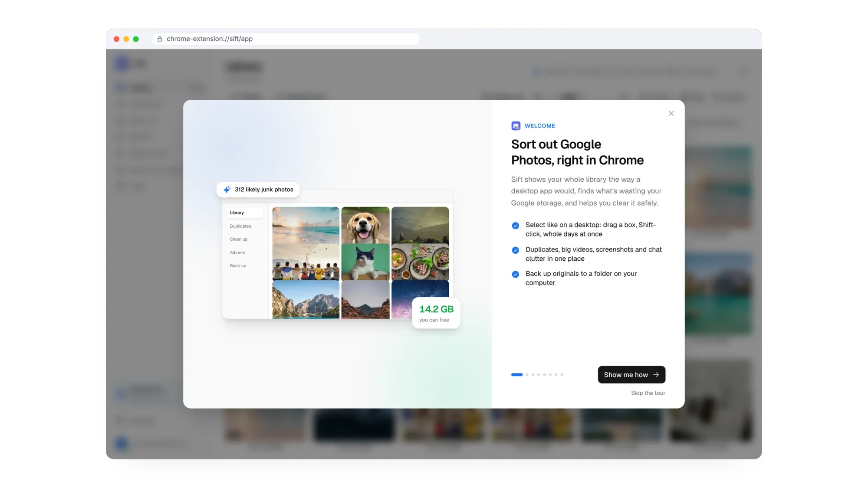Image resolution: width=868 pixels, height=488 pixels.
Task: Click the WELCOME label text
Action: pyautogui.click(x=540, y=126)
